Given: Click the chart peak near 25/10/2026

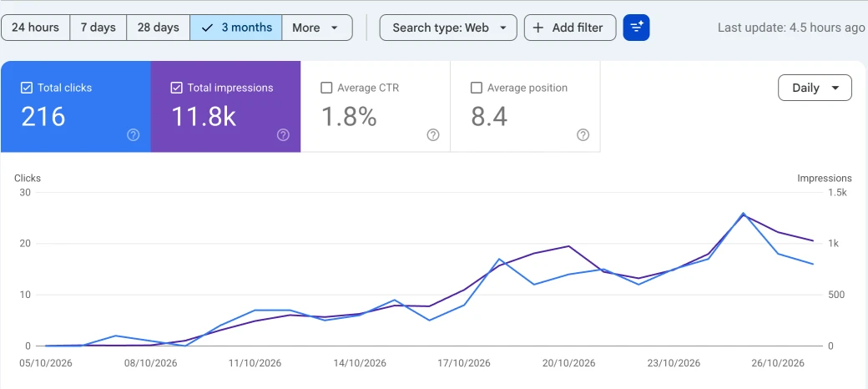Looking at the screenshot, I should 743,213.
